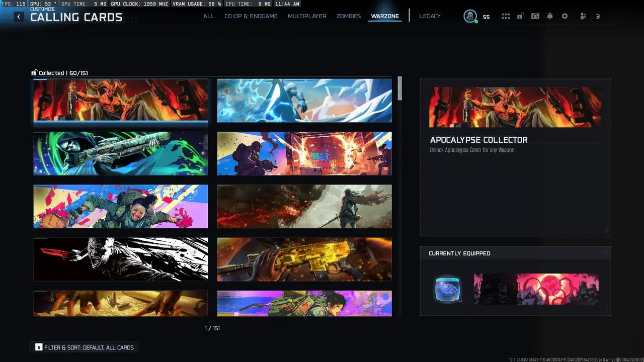Image resolution: width=644 pixels, height=362 pixels.
Task: Click the Apocalypse Collector preview image
Action: (x=515, y=107)
